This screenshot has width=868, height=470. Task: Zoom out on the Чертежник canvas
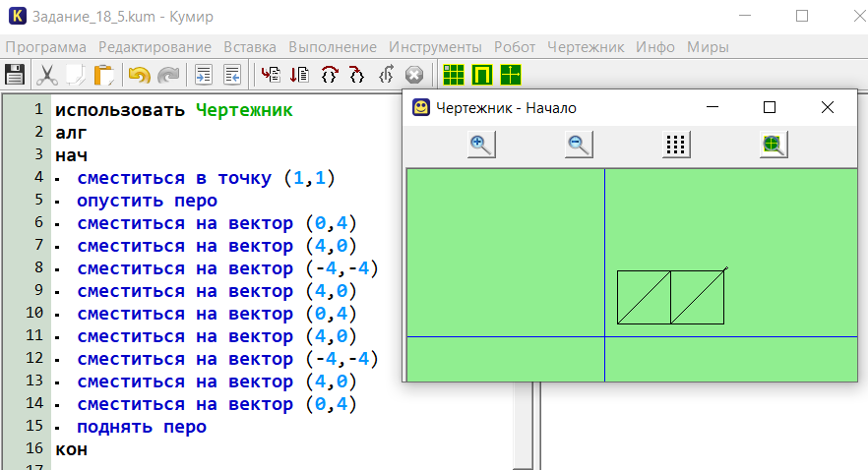(579, 145)
